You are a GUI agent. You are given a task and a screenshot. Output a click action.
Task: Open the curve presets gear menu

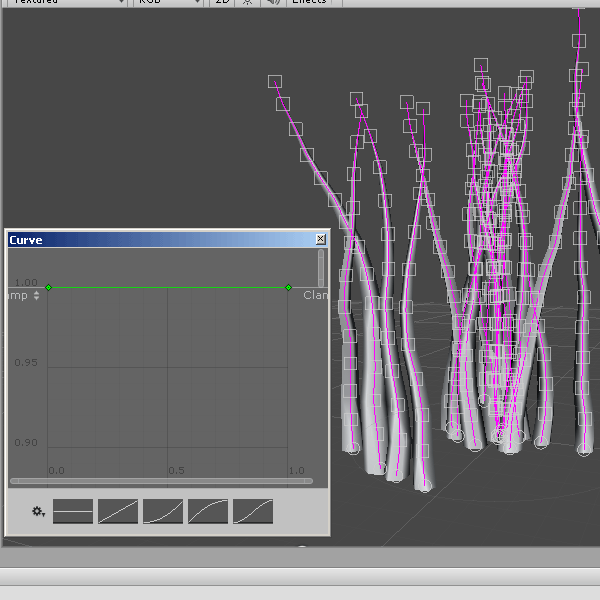(38, 511)
